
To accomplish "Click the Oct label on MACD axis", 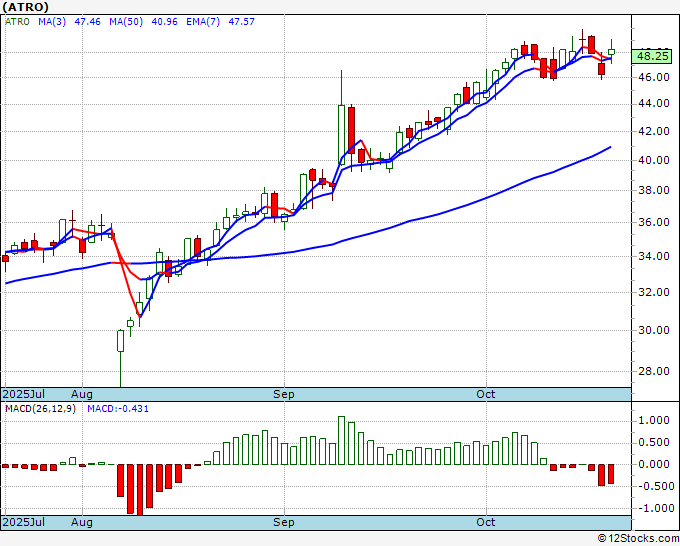I will click(x=485, y=522).
